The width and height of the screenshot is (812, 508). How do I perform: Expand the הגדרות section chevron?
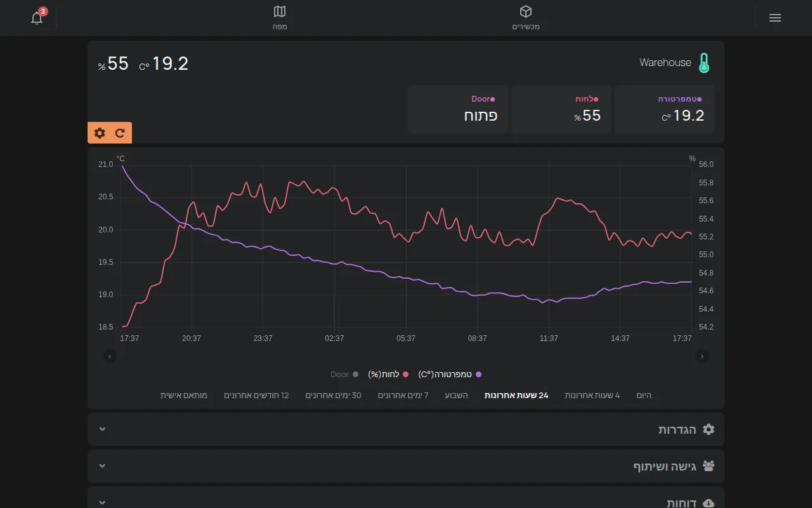pyautogui.click(x=102, y=429)
